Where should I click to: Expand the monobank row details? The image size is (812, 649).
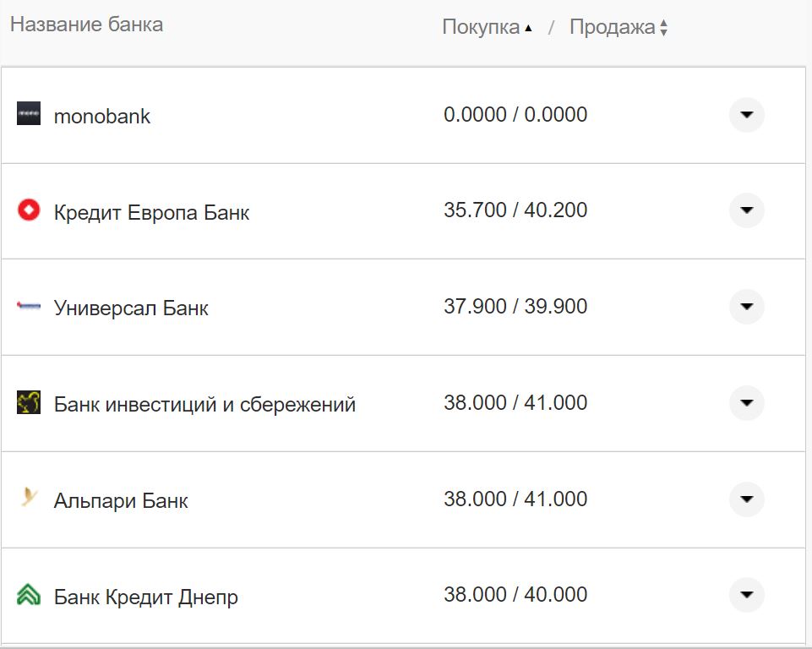pos(746,115)
